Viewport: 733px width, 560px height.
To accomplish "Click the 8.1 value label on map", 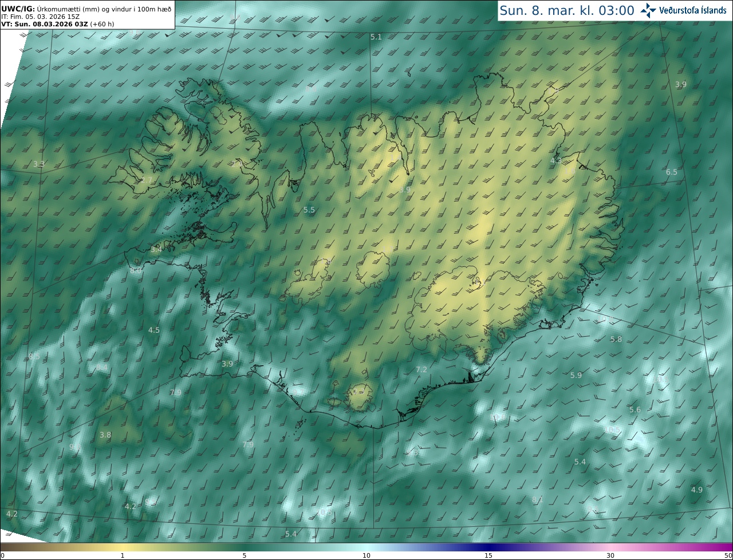I will coord(538,500).
